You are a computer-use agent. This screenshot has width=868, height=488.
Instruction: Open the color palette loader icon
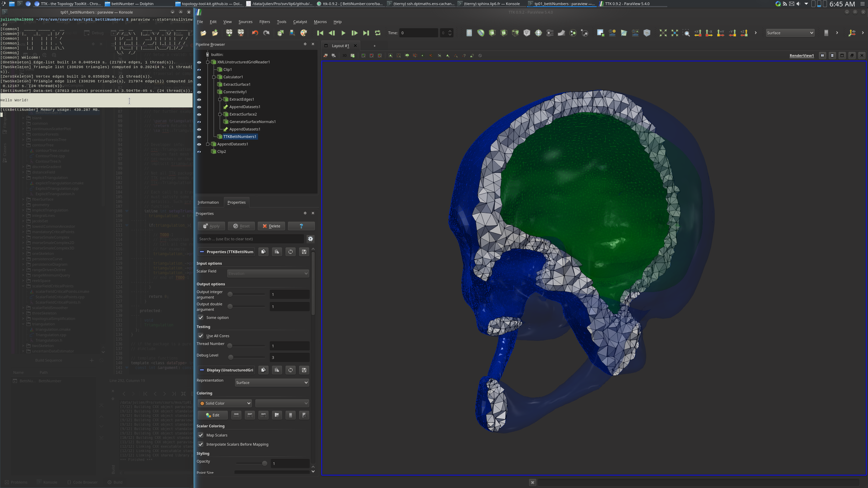point(304,33)
